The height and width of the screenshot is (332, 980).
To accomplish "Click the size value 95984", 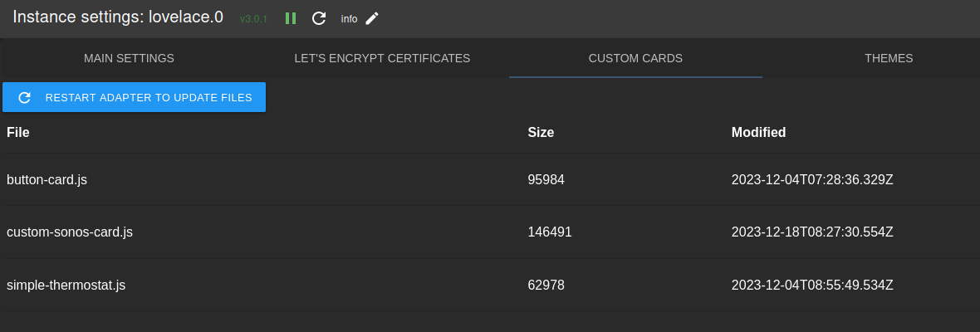I will point(546,179).
